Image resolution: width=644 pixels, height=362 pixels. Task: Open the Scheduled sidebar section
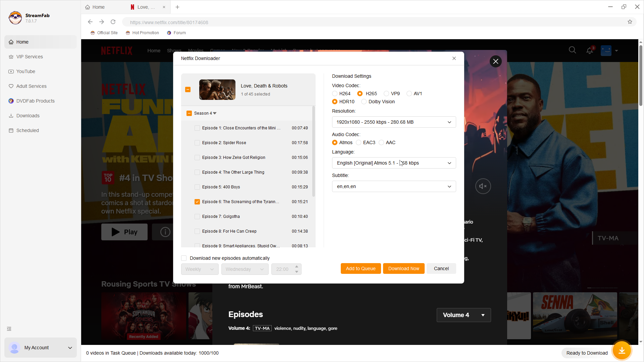[41, 130]
